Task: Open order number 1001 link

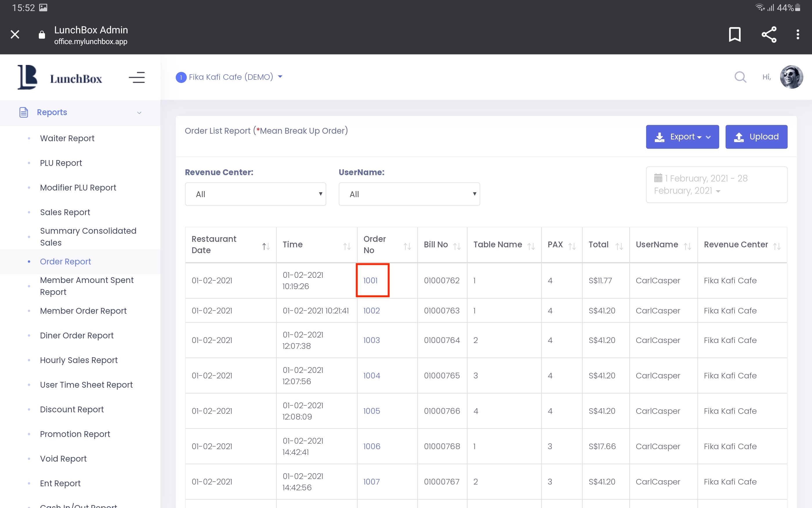Action: pos(370,281)
